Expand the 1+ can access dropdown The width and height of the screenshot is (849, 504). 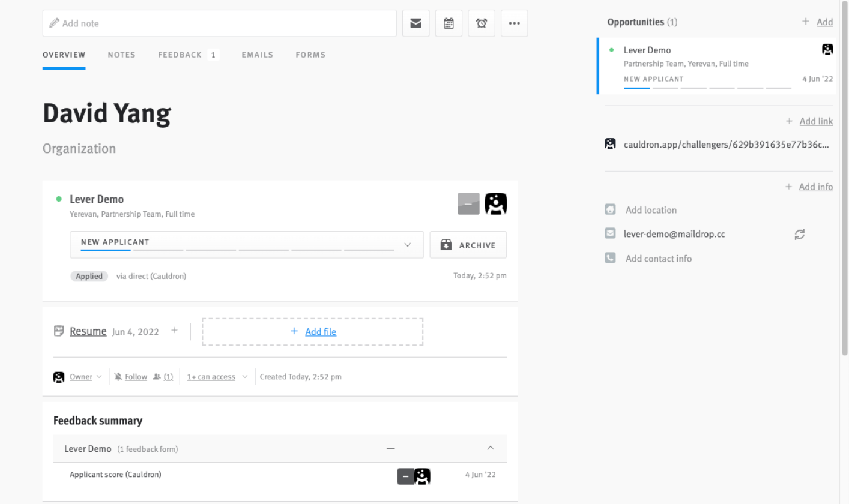[x=211, y=376]
